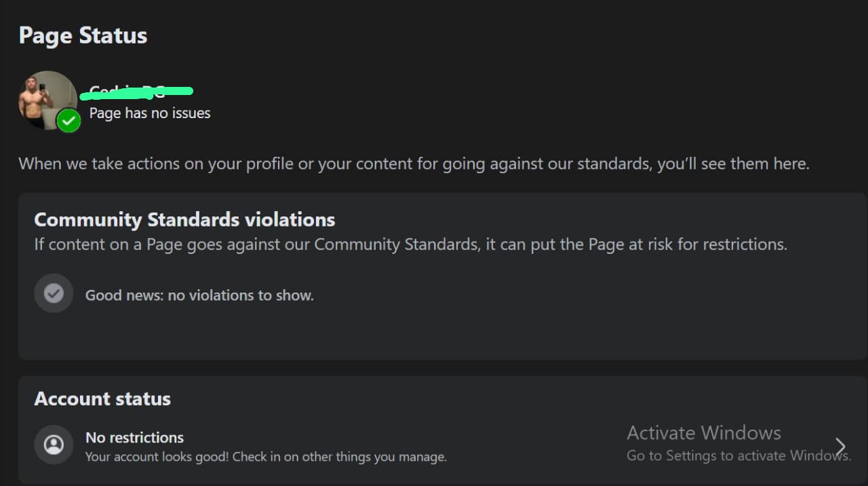
Task: Click the "Account status" section heading
Action: coord(102,398)
